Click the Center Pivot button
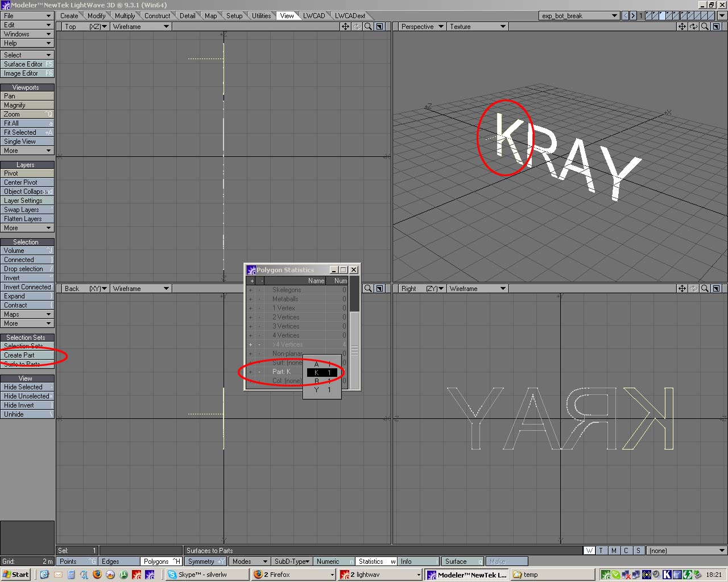728x582 pixels. [27, 182]
